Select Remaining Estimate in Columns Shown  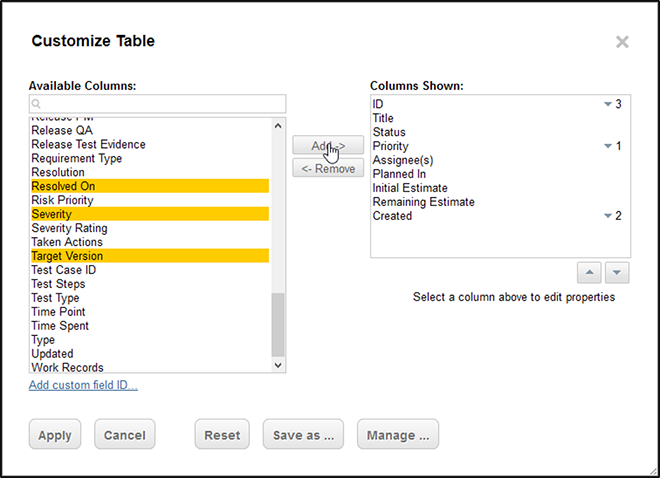pyautogui.click(x=423, y=202)
